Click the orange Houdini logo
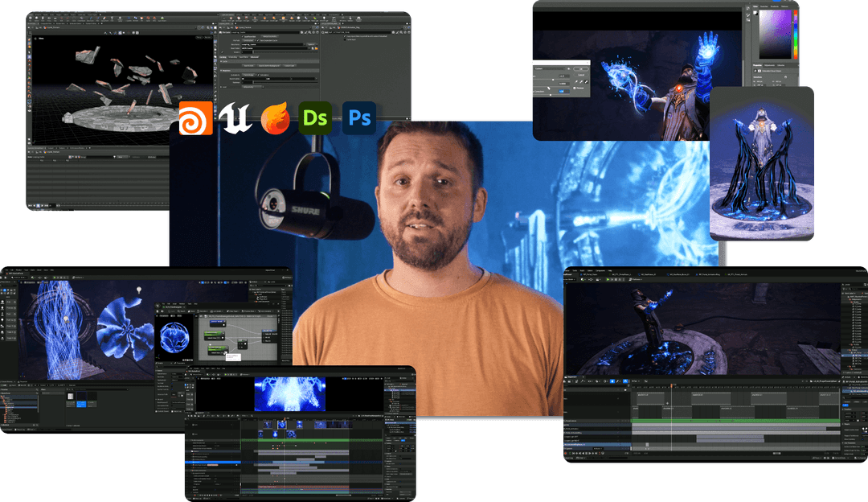 194,117
